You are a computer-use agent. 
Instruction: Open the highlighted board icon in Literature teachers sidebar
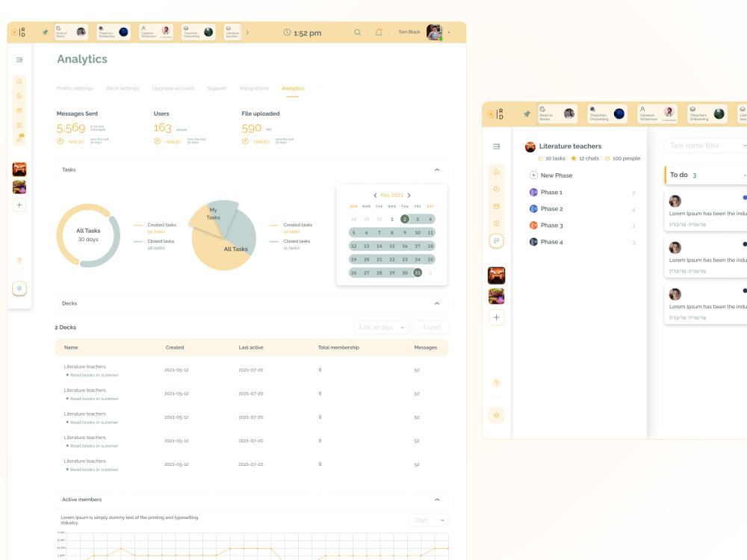(x=497, y=241)
